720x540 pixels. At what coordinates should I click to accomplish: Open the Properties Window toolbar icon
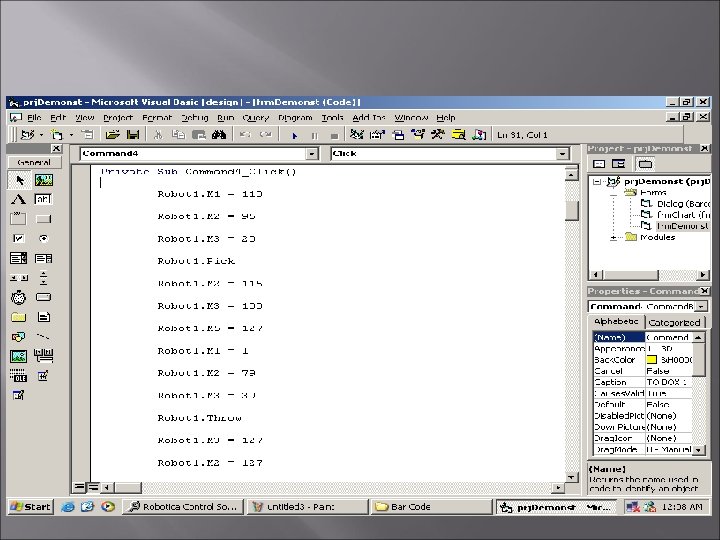tap(377, 135)
